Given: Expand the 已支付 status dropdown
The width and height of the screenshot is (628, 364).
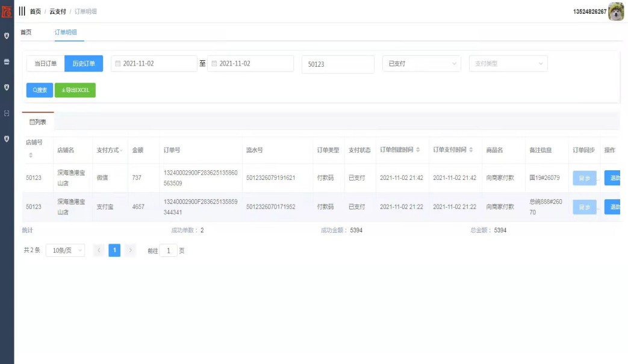Looking at the screenshot, I should [421, 64].
